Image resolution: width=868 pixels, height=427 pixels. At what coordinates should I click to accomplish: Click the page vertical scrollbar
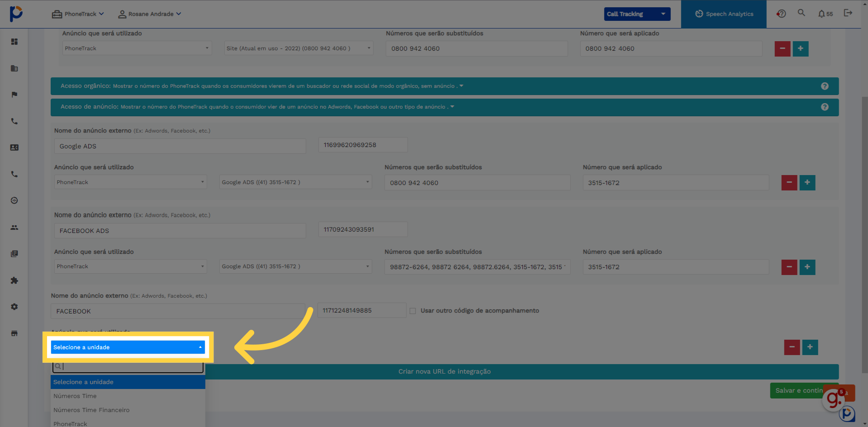864,235
